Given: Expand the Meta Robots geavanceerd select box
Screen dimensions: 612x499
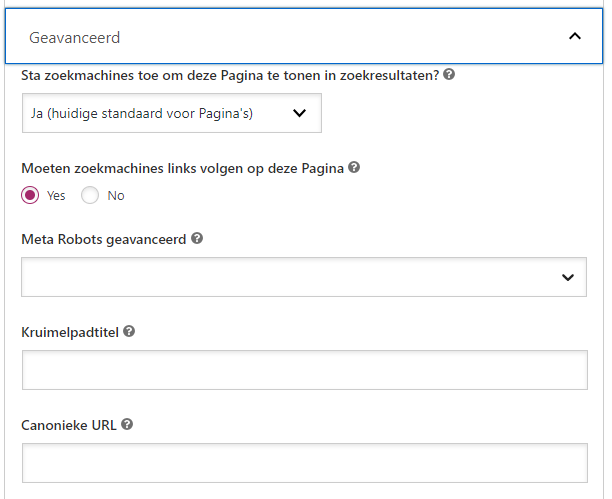Looking at the screenshot, I should [290, 277].
